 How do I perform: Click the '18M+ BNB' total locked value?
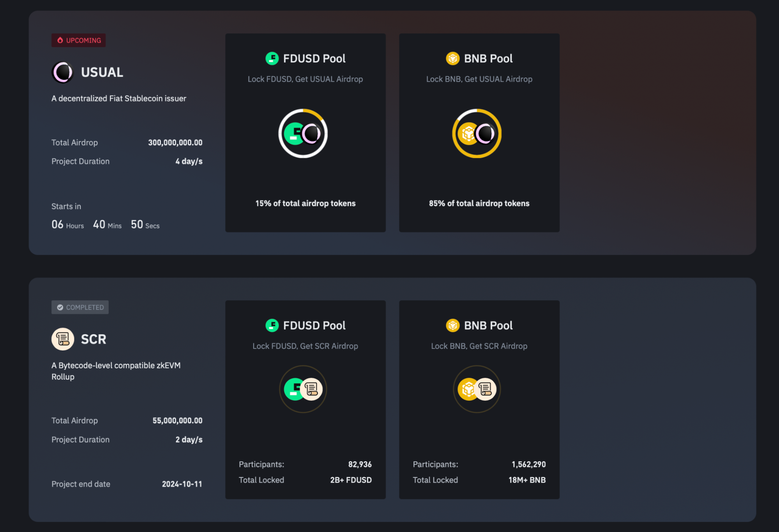[527, 480]
